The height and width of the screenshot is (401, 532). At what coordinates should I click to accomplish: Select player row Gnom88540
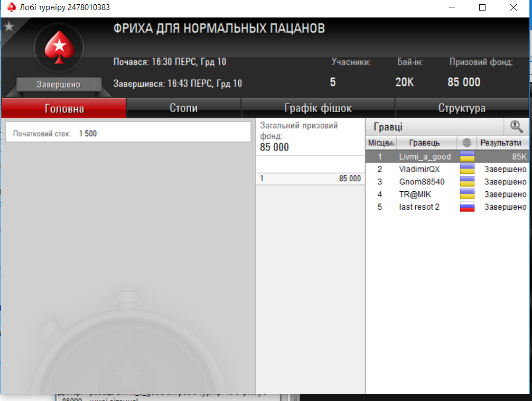(x=447, y=182)
